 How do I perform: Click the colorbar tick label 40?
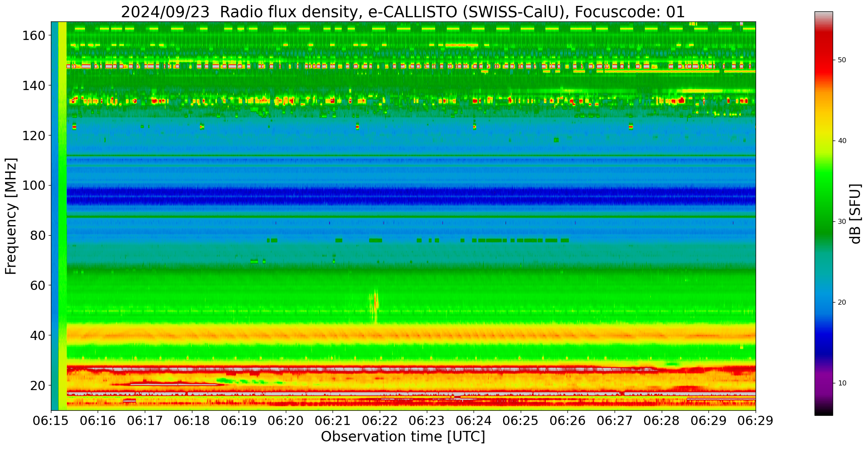click(842, 141)
